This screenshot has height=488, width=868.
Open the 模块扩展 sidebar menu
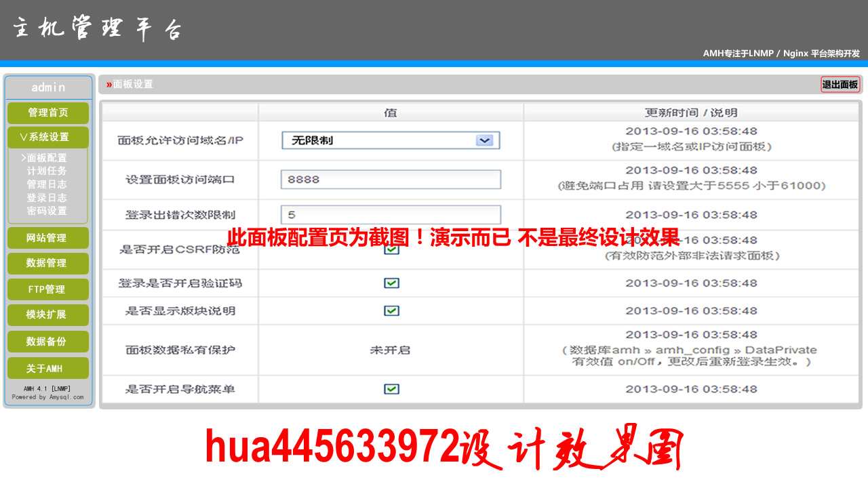(x=47, y=315)
